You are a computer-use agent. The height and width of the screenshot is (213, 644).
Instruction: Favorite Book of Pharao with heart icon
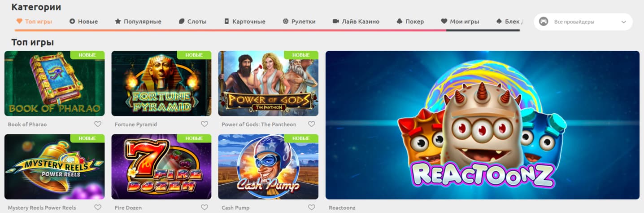tap(98, 124)
